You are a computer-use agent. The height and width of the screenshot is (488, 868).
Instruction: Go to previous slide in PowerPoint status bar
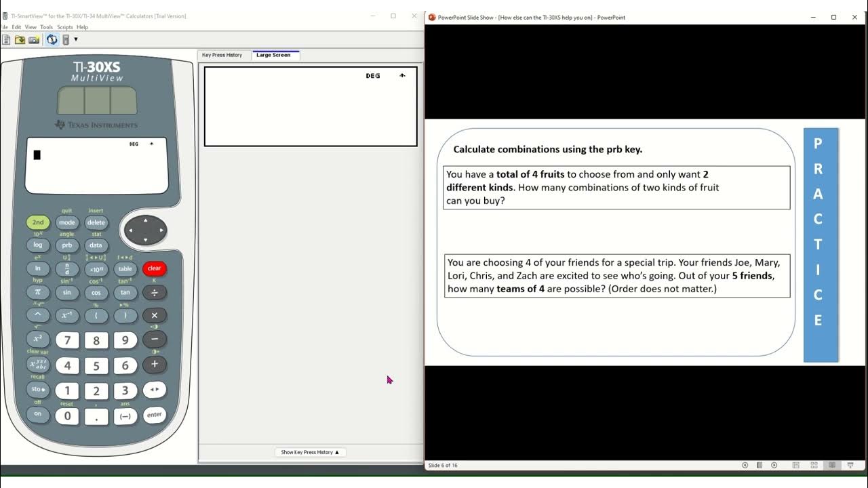[745, 465]
